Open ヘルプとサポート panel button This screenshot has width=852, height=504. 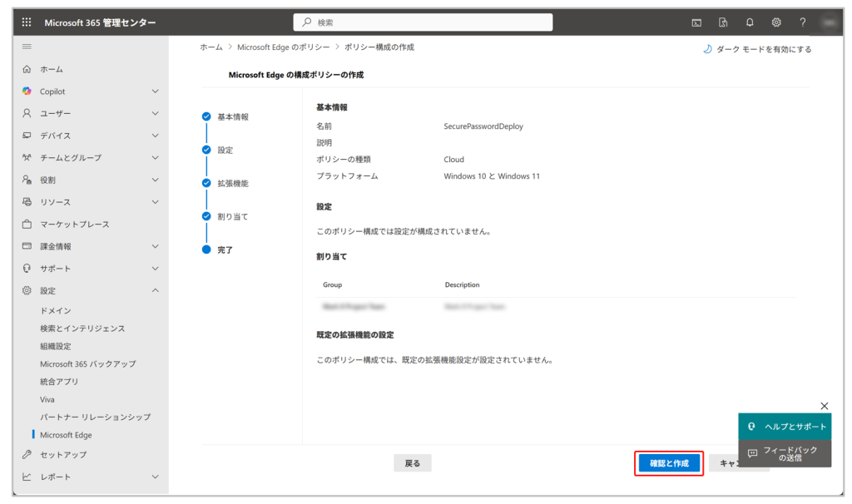(x=785, y=427)
